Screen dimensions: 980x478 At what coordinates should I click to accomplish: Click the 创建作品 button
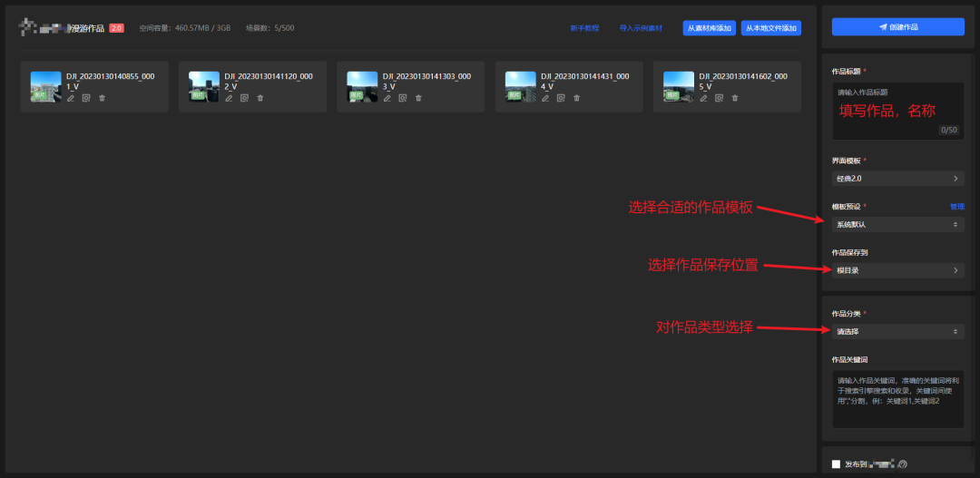click(x=897, y=27)
